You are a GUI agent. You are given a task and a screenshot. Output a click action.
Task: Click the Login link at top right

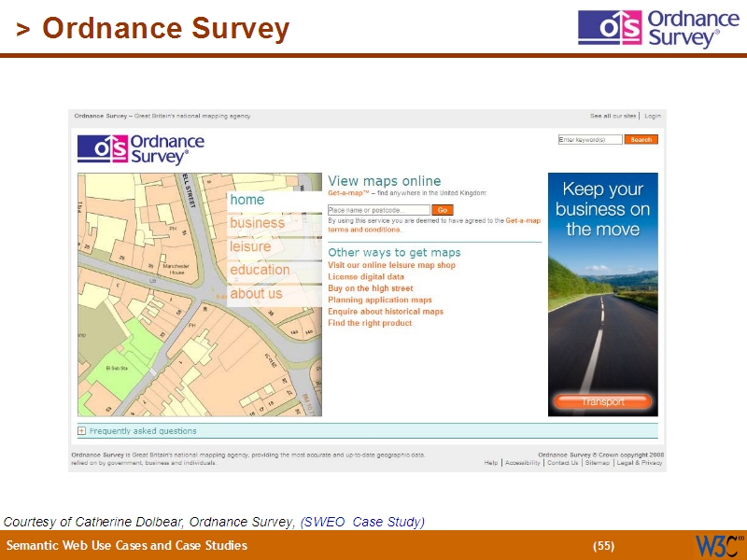point(652,116)
